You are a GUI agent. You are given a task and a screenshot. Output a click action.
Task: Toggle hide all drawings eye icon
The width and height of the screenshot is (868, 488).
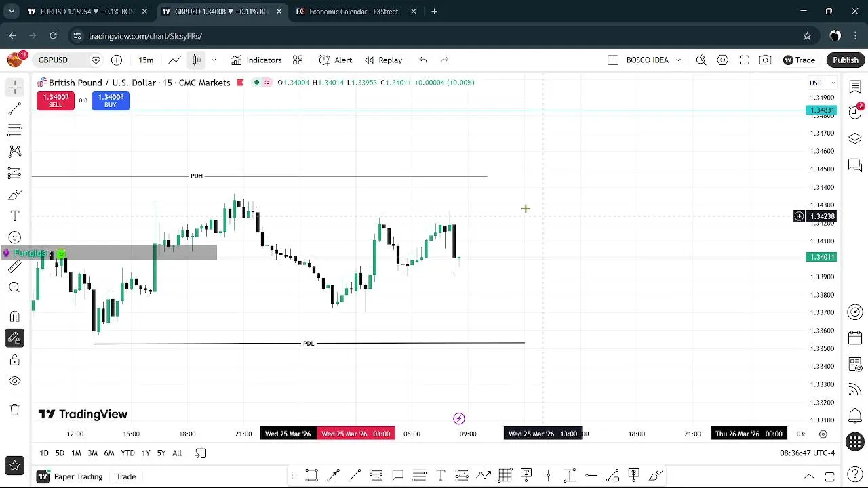click(x=15, y=381)
